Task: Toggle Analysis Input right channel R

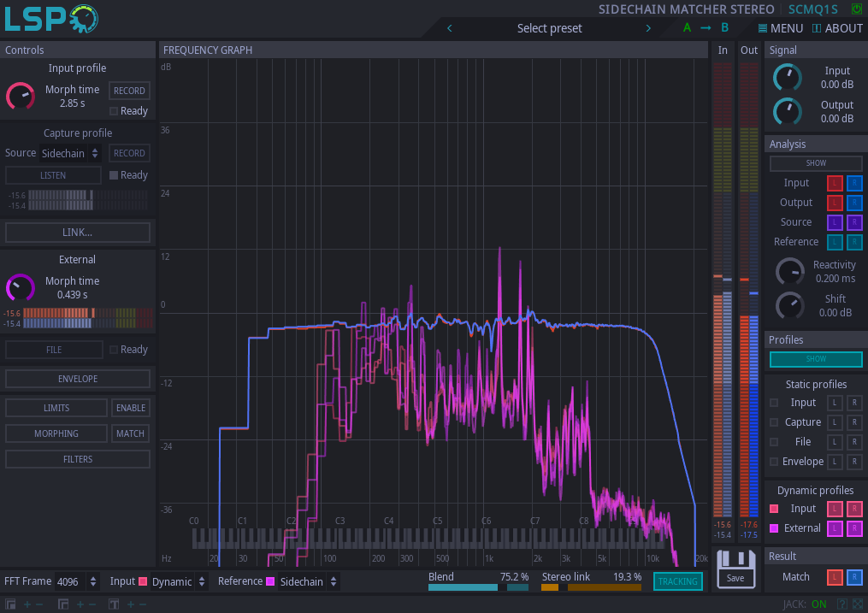Action: point(854,183)
